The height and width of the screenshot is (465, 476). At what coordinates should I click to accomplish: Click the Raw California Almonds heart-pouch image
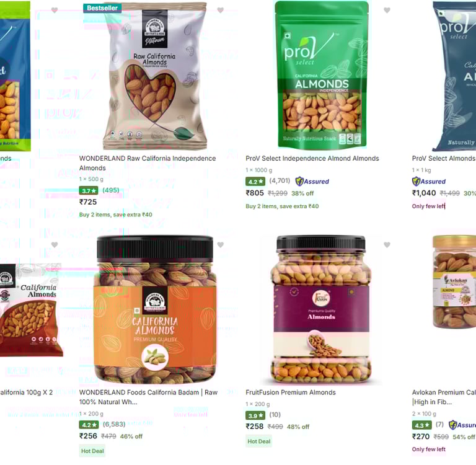tap(156, 76)
